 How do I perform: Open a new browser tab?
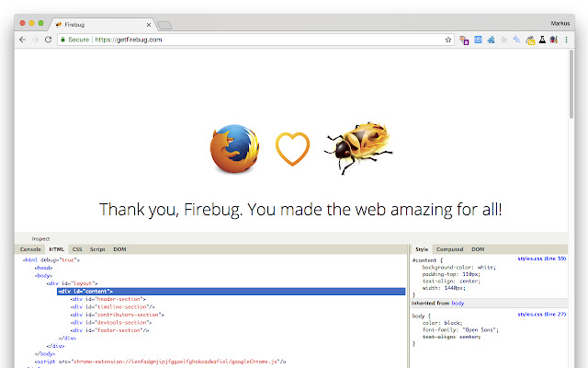click(x=164, y=25)
